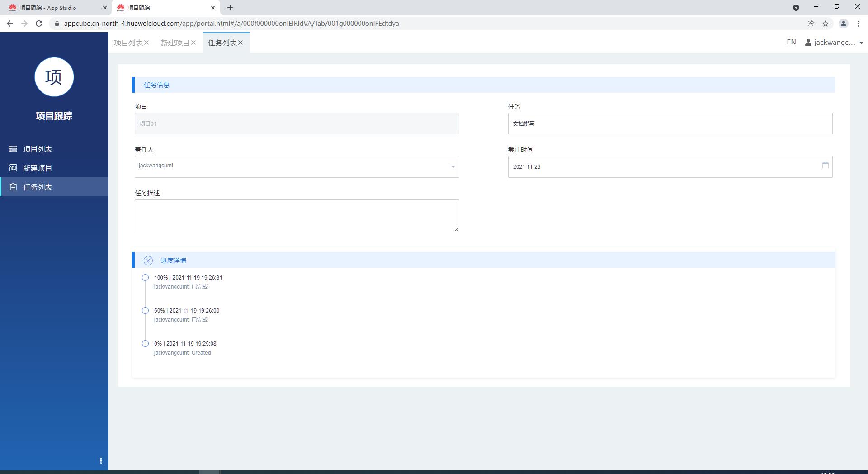The height and width of the screenshot is (474, 868).
Task: Switch language with the EN button
Action: (x=791, y=42)
